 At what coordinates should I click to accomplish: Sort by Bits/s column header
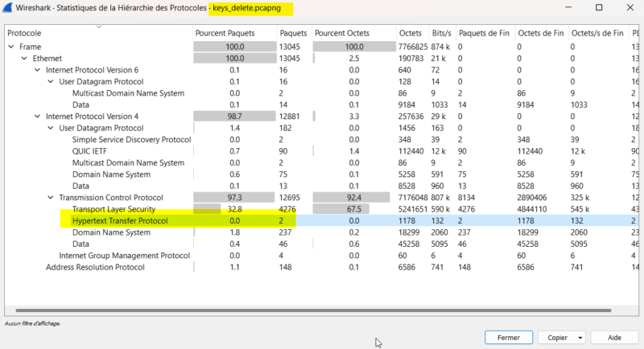pyautogui.click(x=442, y=33)
